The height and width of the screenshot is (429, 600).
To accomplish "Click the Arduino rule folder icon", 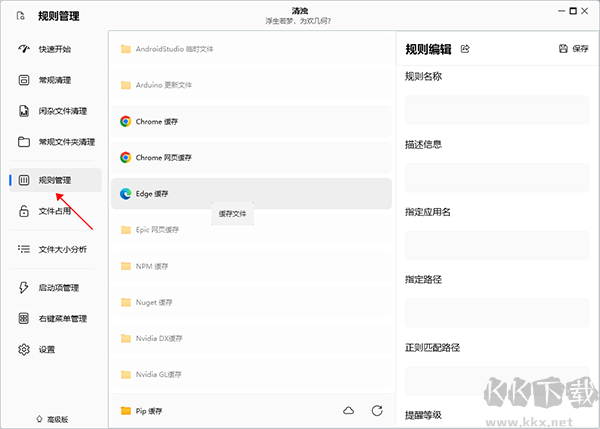I will click(x=126, y=85).
